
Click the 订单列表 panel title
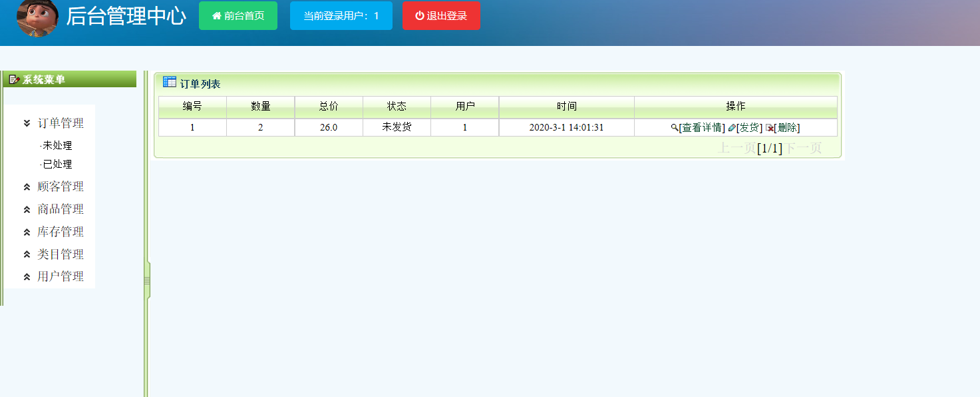pyautogui.click(x=200, y=84)
